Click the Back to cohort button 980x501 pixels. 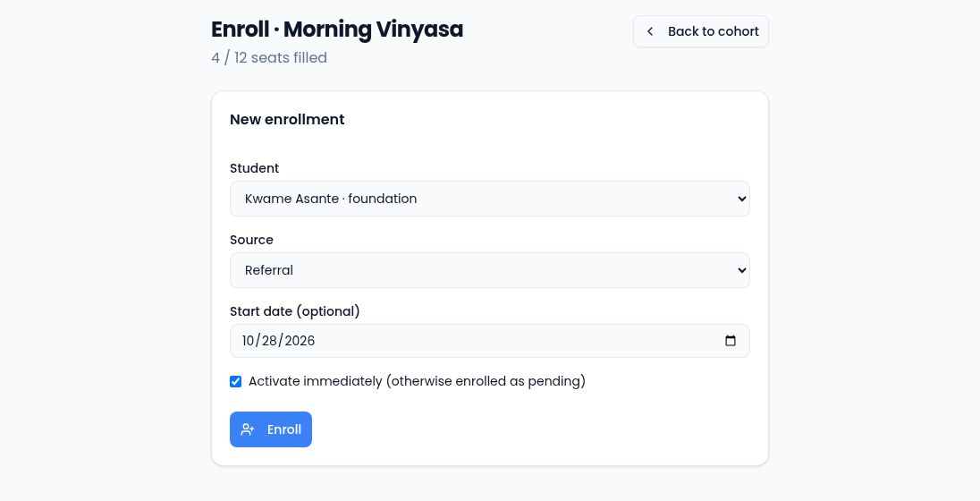tap(701, 31)
